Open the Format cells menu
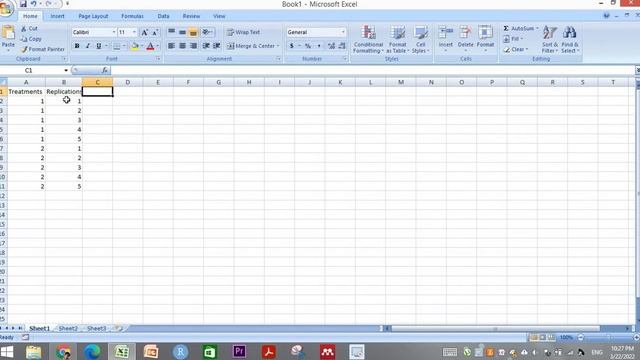Viewport: 640px width, 360px height. tap(485, 38)
